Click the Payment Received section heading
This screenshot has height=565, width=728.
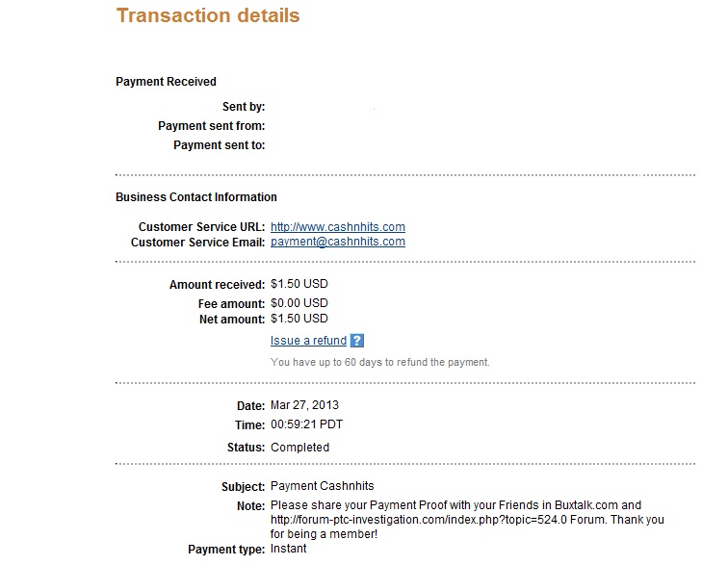166,82
